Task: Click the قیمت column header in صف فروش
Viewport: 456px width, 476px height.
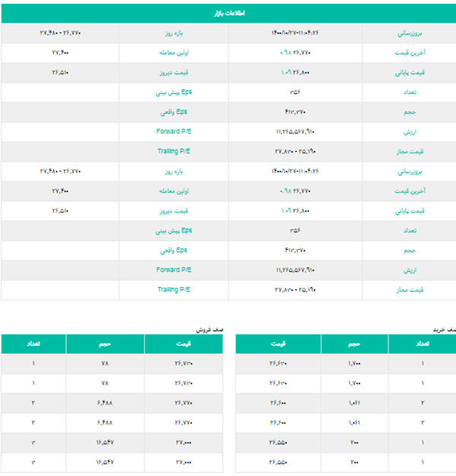Action: point(184,344)
